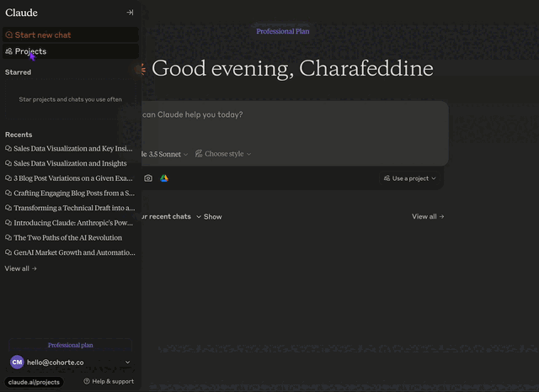Open the hello@cohorte.co account menu

click(x=71, y=362)
